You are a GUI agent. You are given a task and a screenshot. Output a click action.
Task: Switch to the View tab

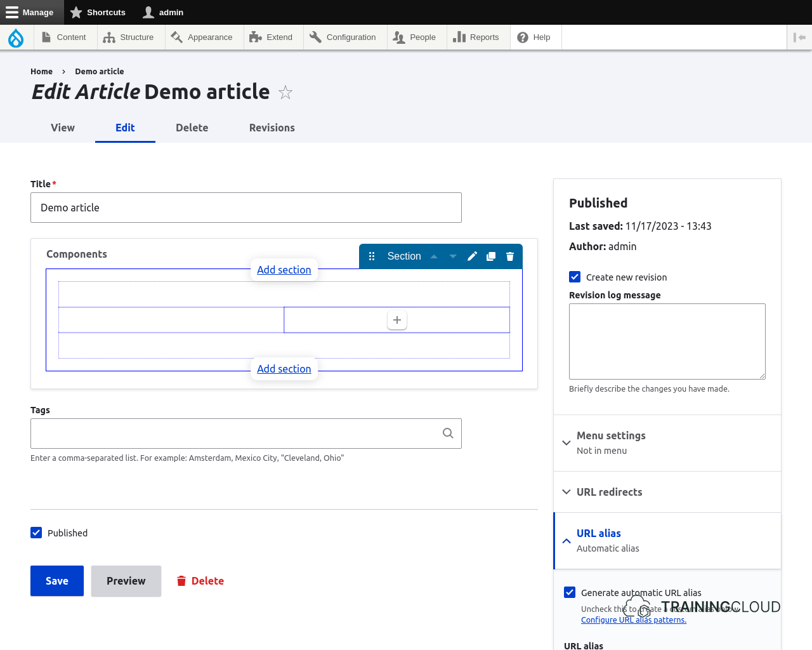tap(63, 128)
